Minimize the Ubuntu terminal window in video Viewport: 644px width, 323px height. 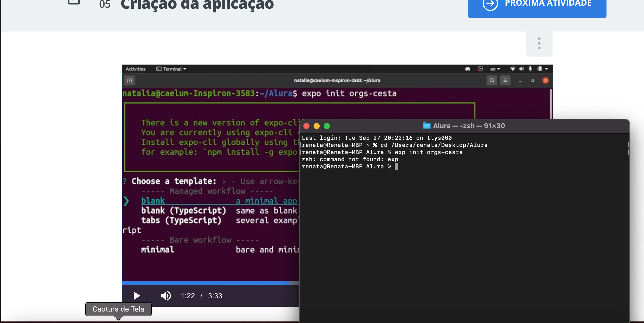coord(520,81)
